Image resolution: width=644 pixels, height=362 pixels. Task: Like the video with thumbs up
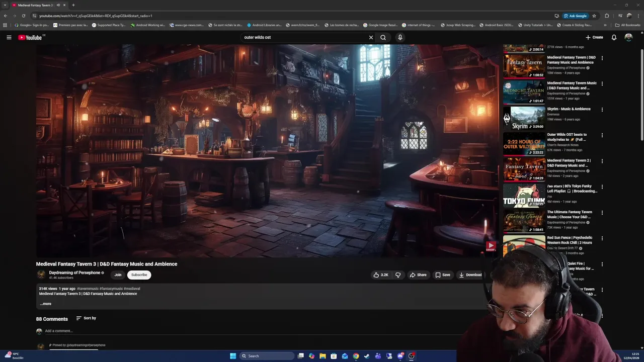click(381, 275)
